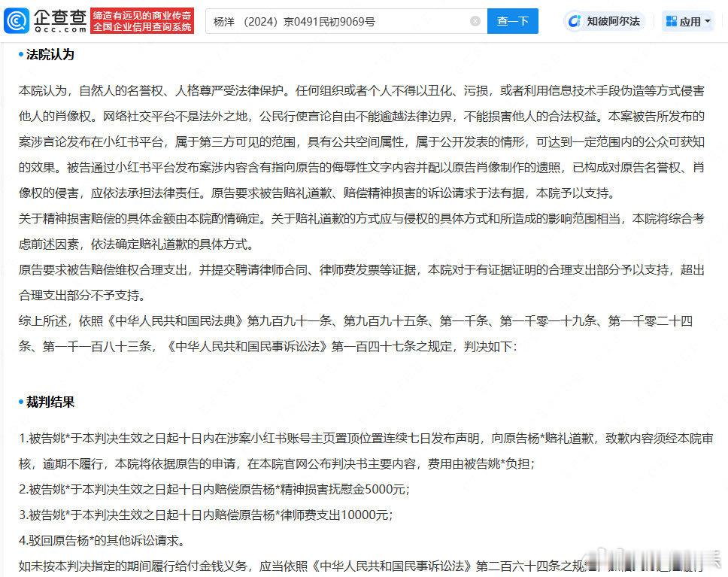Click judgment item 3 律师费支出10000元
This screenshot has width=728, height=577.
tap(205, 515)
